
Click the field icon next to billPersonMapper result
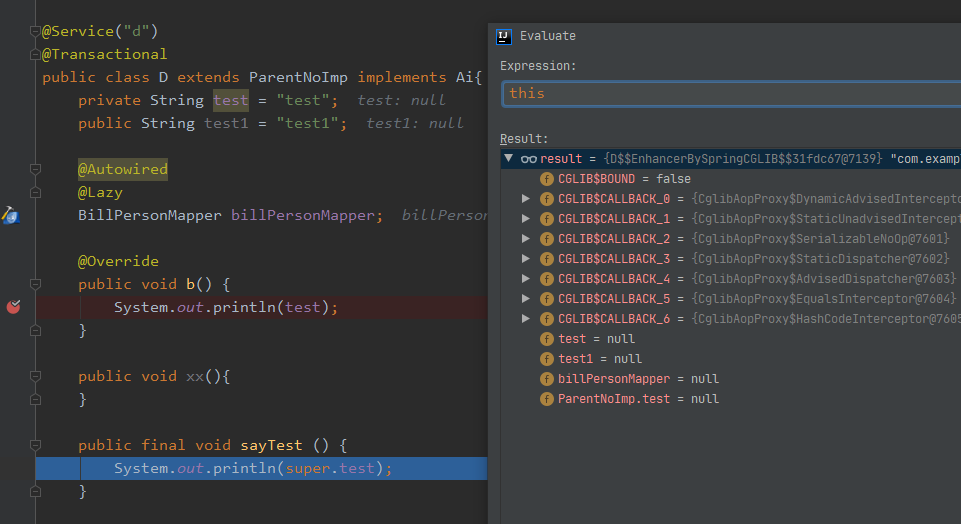[547, 379]
